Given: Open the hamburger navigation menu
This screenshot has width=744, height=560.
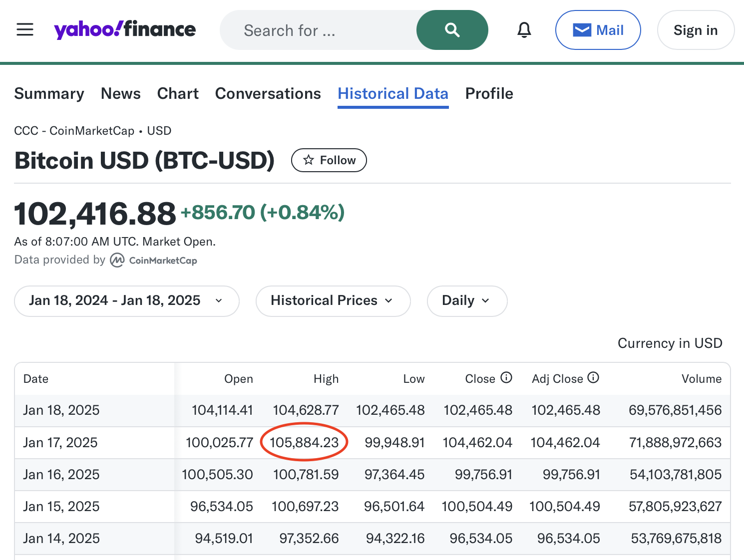Looking at the screenshot, I should (x=25, y=30).
